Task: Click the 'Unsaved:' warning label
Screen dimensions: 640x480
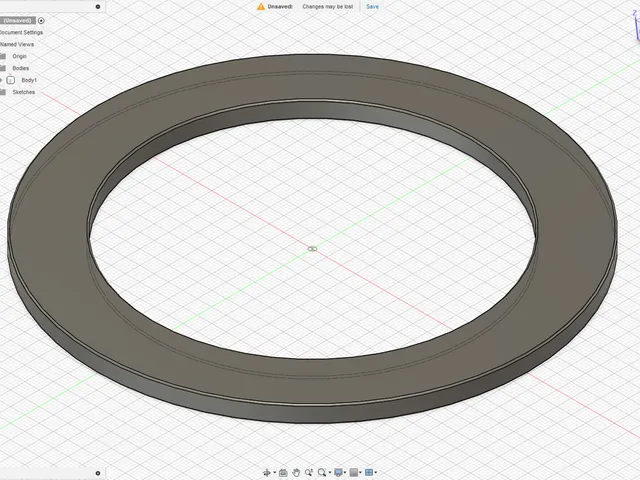Action: 280,7
